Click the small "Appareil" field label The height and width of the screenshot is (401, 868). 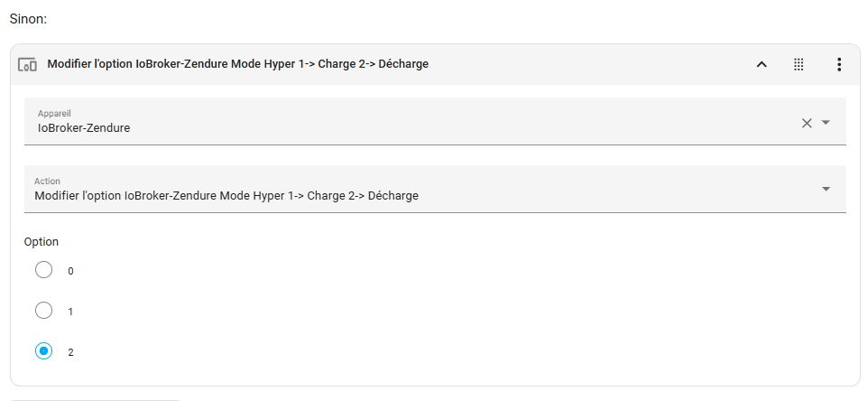click(x=54, y=114)
